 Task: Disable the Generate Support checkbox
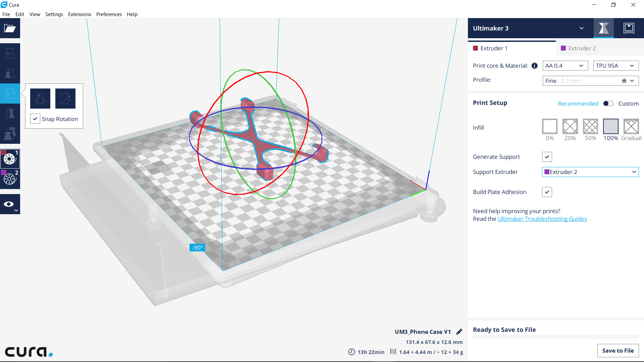pos(547,157)
